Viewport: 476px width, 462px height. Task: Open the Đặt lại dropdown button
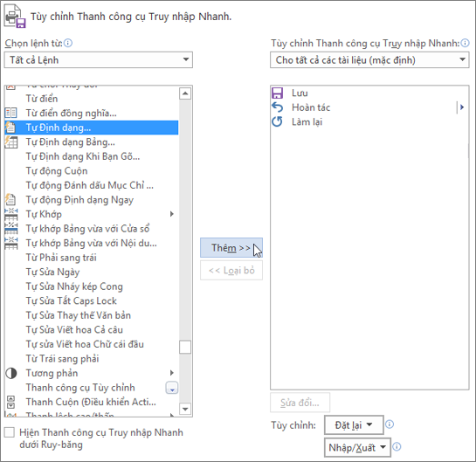pos(354,425)
